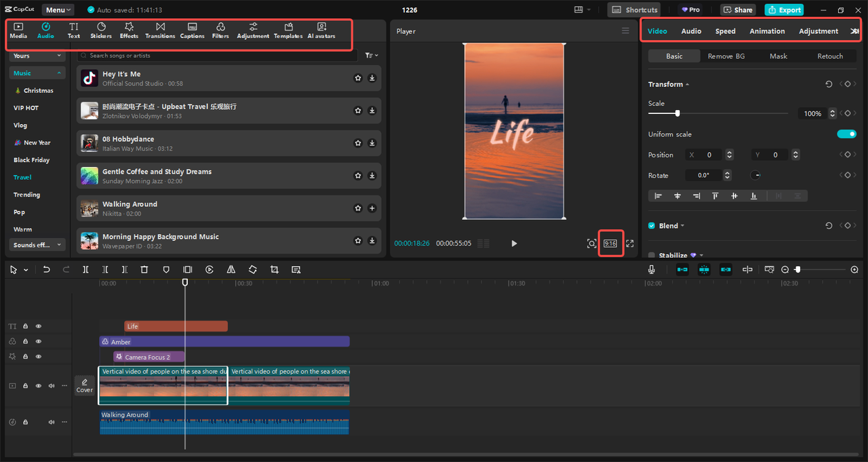868x462 pixels.
Task: Click the microphone record voiceover icon
Action: tap(652, 269)
